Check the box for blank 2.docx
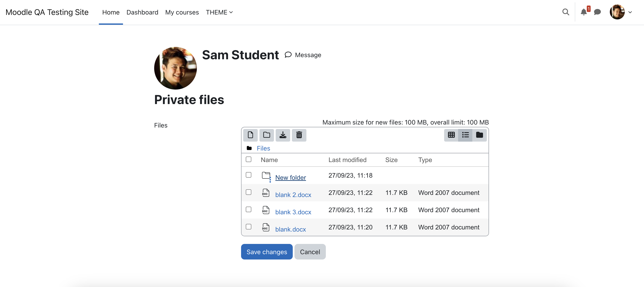644x287 pixels. tap(249, 192)
